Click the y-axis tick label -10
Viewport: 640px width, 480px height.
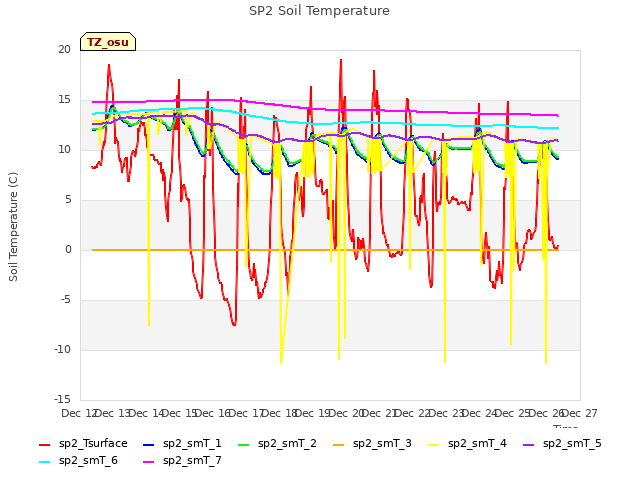(62, 349)
